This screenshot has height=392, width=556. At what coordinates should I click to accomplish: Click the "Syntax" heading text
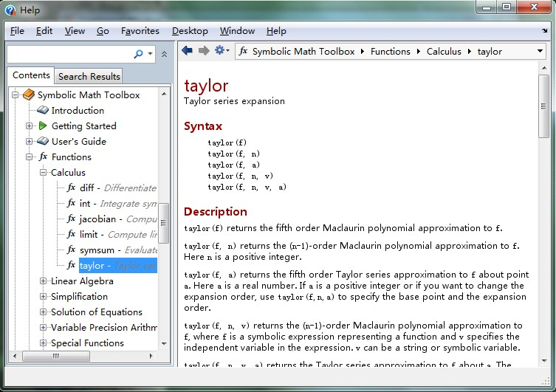(x=203, y=126)
